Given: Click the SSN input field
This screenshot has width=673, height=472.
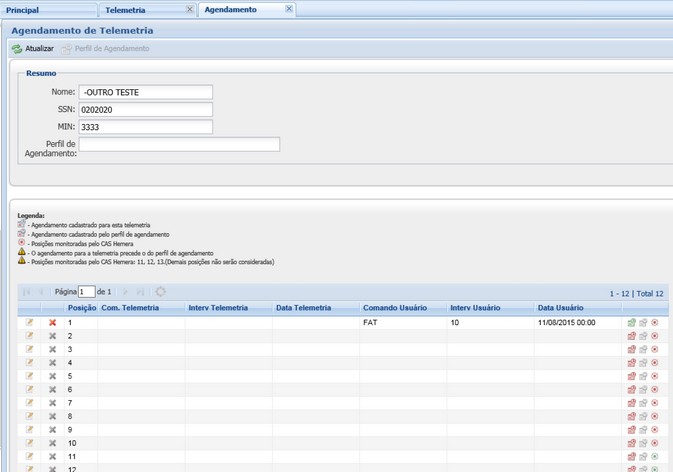Looking at the screenshot, I should (146, 110).
